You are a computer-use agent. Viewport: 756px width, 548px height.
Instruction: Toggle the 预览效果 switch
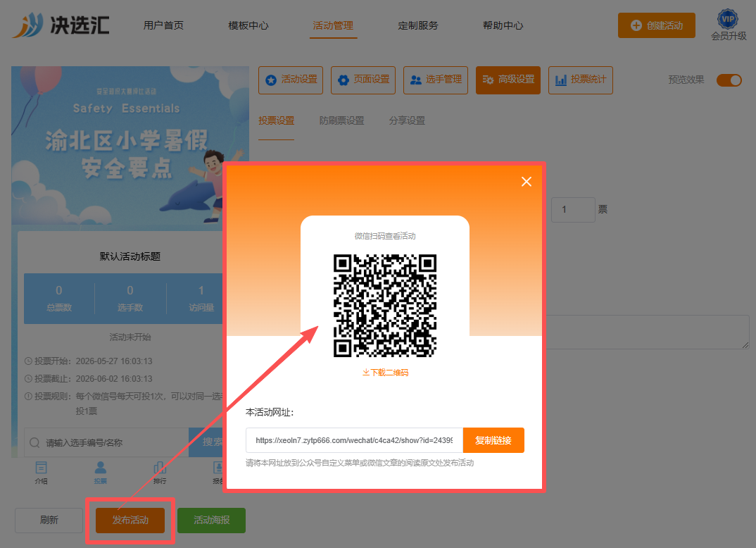click(729, 80)
